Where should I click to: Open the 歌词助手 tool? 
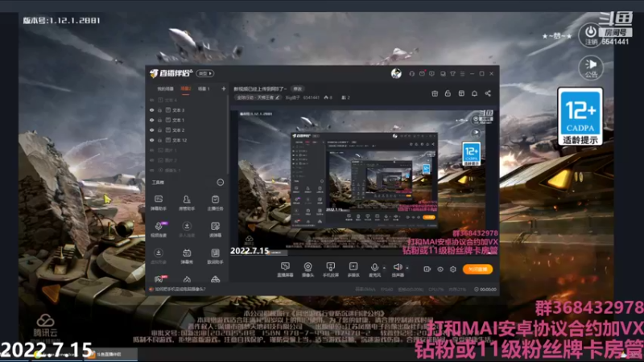click(x=215, y=256)
